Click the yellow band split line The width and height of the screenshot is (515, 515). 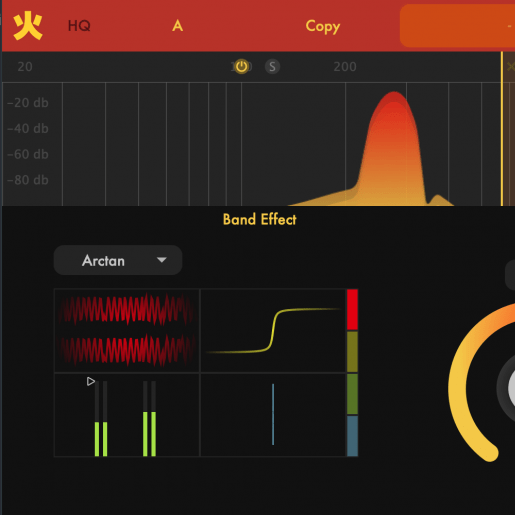502,129
